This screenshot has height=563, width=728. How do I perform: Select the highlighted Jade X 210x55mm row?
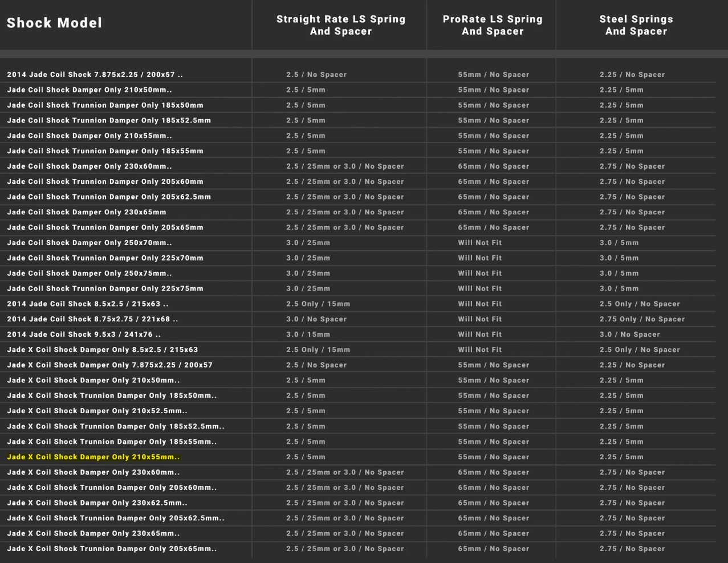coord(93,457)
